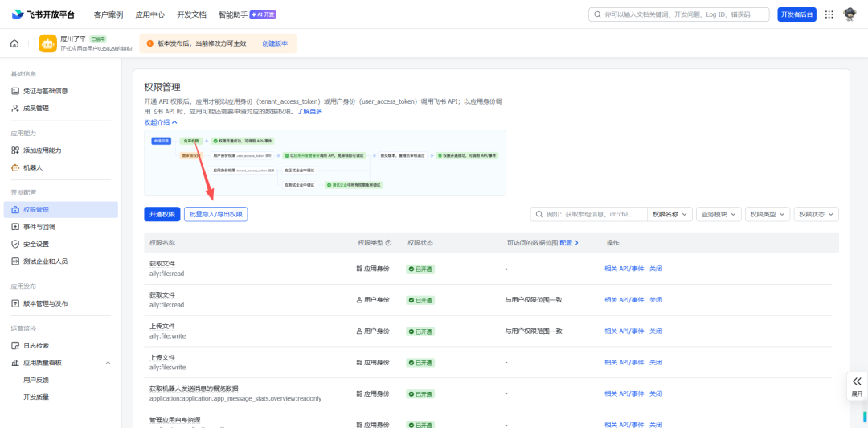Click the home icon in the app header
The image size is (868, 428).
click(14, 43)
